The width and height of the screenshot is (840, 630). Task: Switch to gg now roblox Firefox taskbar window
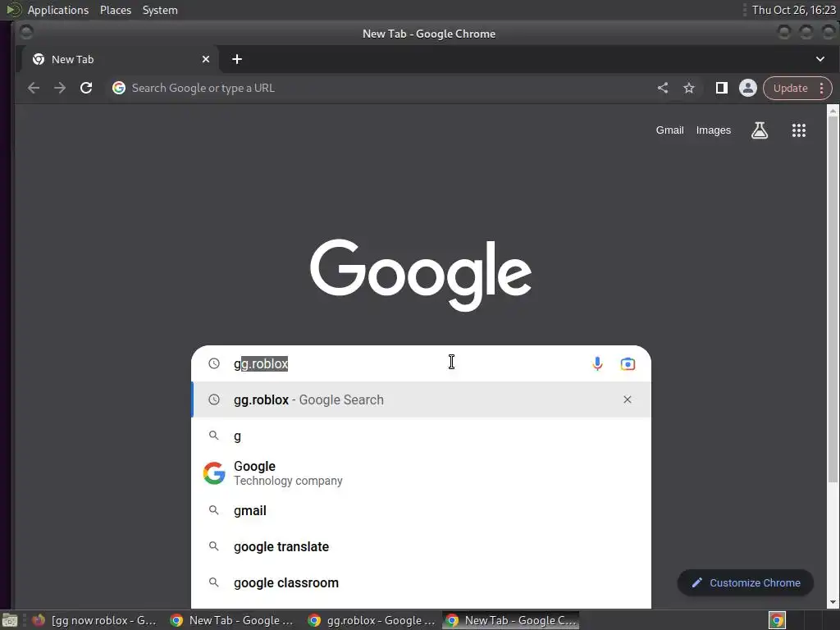point(94,620)
